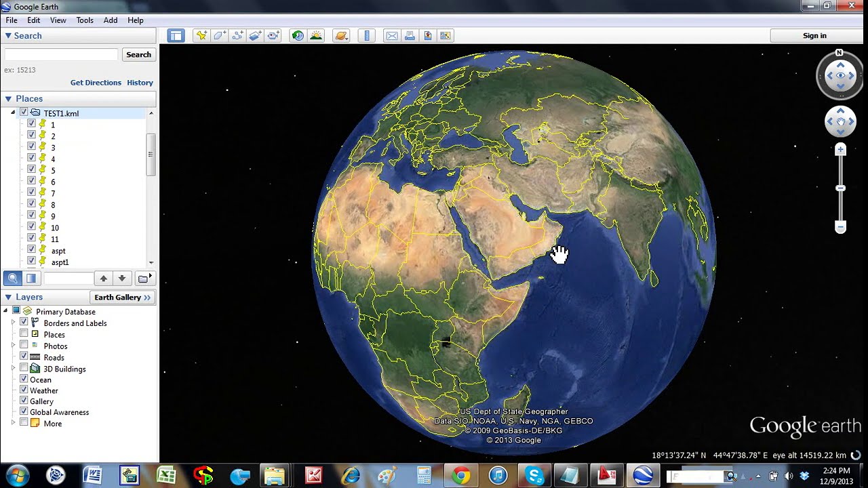
Task: Uncheck the aspt placemark checkbox
Action: 31,250
